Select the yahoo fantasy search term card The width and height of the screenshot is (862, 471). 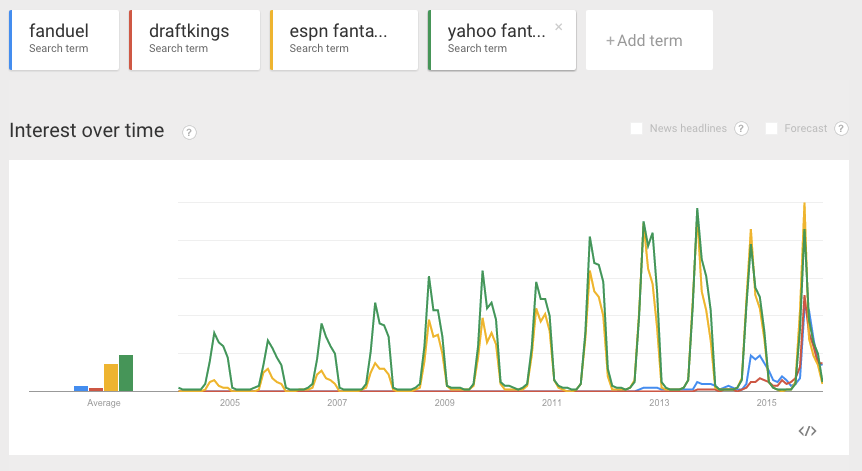tap(502, 40)
